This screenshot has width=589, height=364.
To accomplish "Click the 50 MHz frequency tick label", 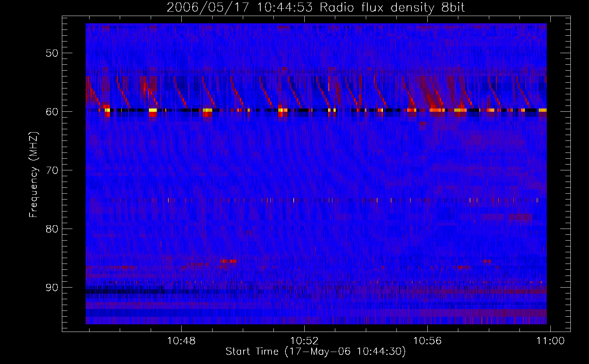I will (x=52, y=53).
